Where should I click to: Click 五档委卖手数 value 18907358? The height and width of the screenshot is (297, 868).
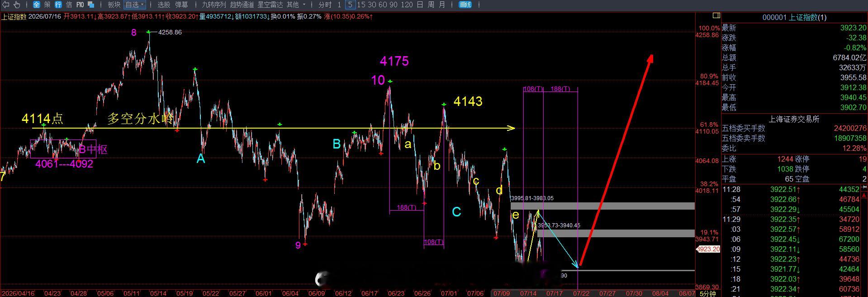point(850,139)
